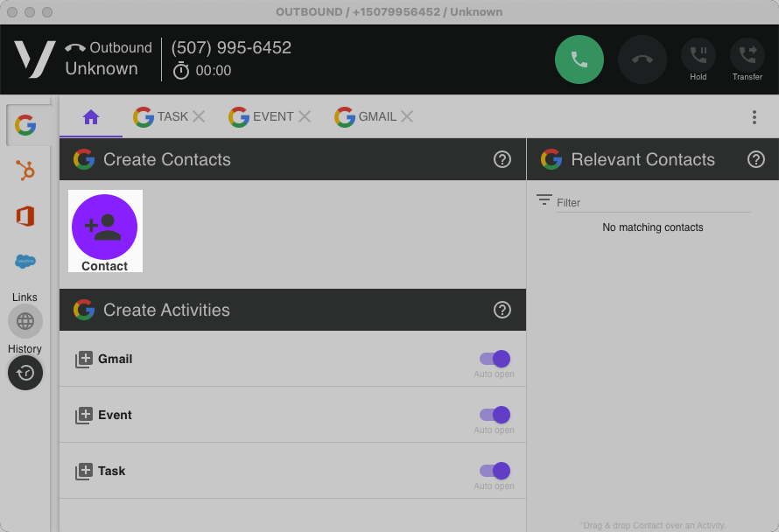This screenshot has height=532, width=779.
Task: Disable Event auto open toggle
Action: pyautogui.click(x=495, y=415)
